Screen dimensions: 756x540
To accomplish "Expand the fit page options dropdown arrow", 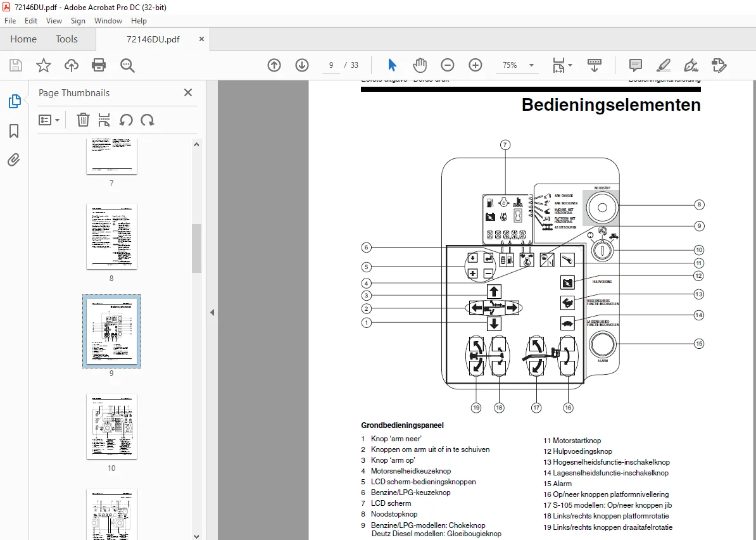I will (570, 65).
